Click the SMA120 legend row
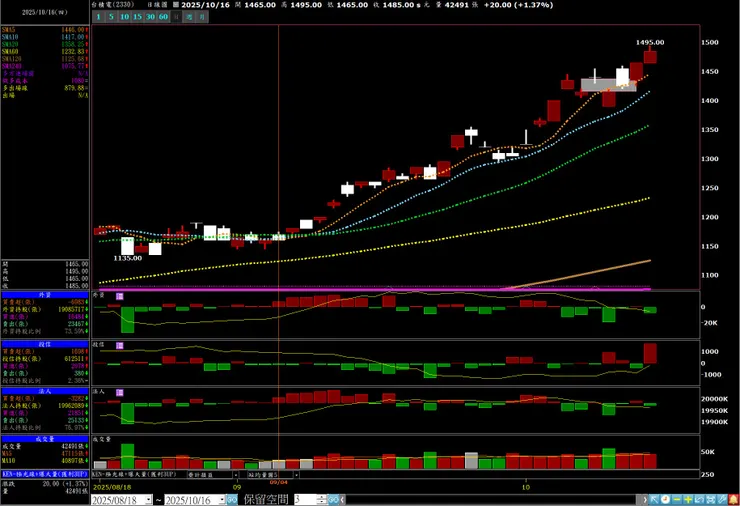This screenshot has width=740, height=506. click(x=45, y=59)
